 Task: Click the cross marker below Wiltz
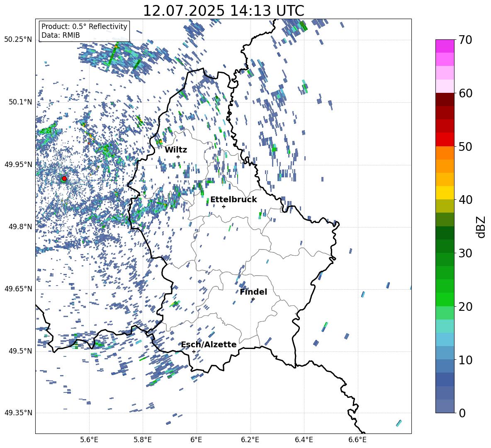click(178, 157)
